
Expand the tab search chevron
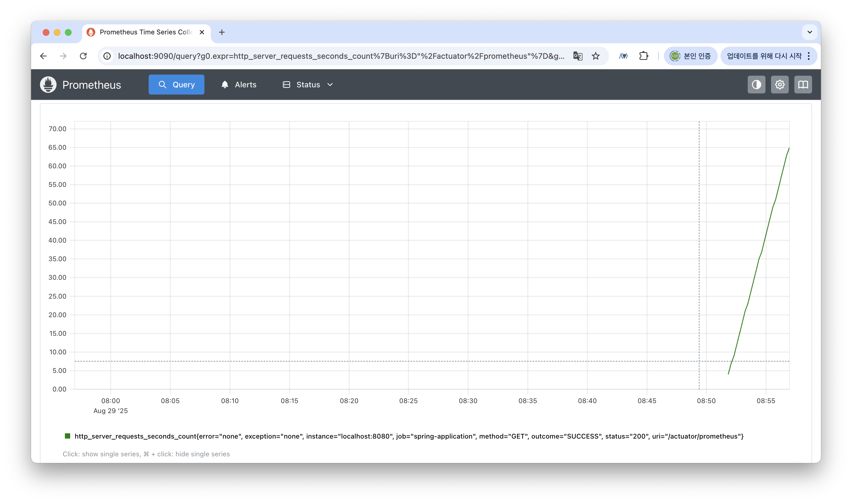(x=810, y=32)
